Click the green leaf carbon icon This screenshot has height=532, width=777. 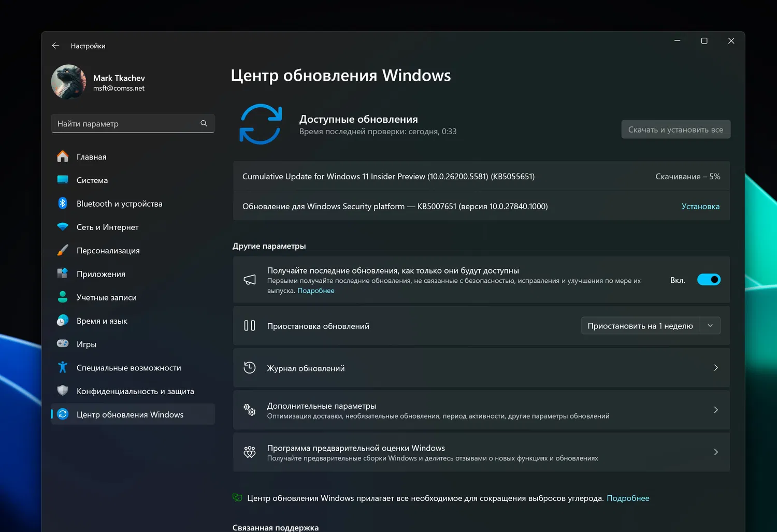237,498
